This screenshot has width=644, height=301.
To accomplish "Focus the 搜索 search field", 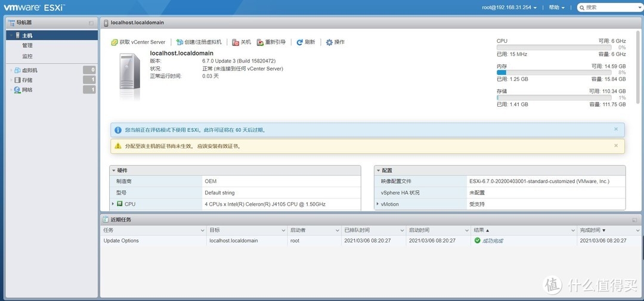I will pos(612,7).
